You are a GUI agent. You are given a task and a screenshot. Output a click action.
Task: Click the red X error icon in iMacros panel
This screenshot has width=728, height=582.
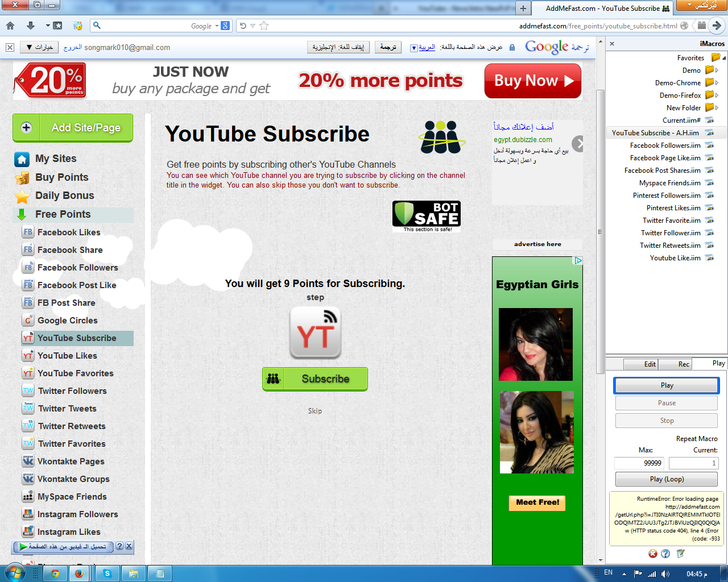pos(652,553)
